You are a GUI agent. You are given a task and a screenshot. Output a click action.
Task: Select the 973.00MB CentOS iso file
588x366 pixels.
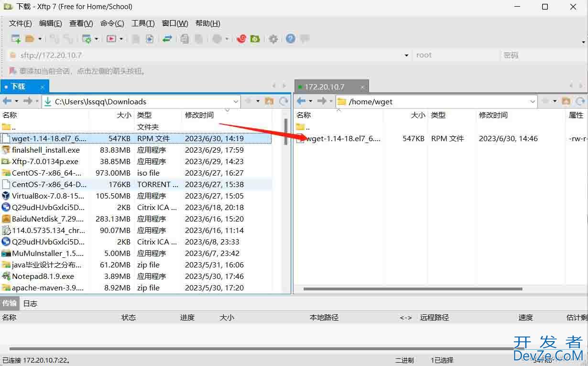pos(136,173)
